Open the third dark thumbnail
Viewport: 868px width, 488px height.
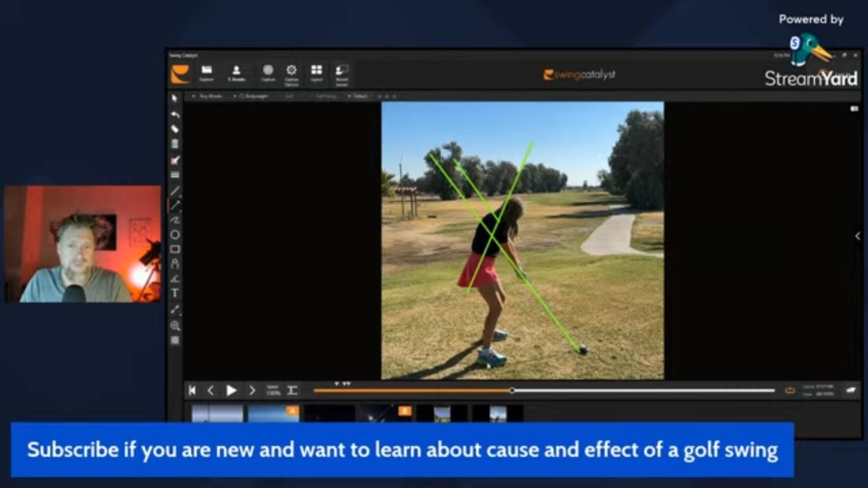[330, 413]
